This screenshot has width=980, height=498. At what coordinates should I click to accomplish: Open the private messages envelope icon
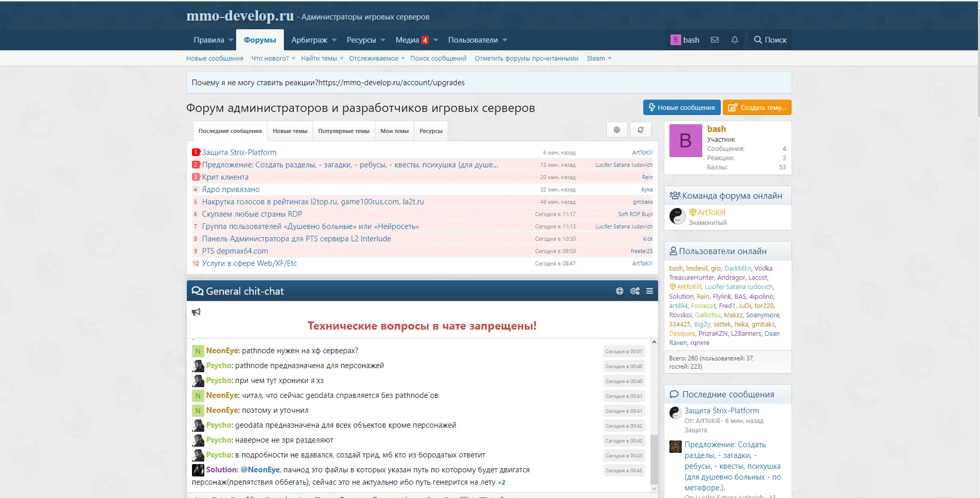coord(715,40)
